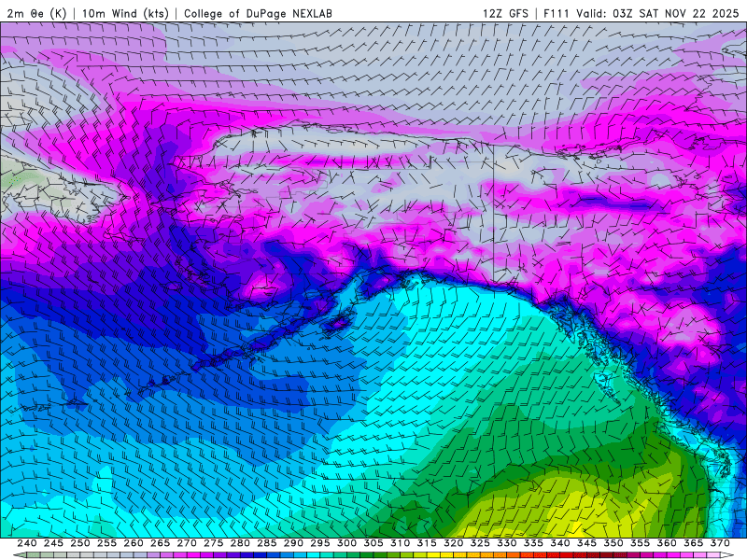Click the 260 value on color scale
747x560 pixels.
coord(134,543)
